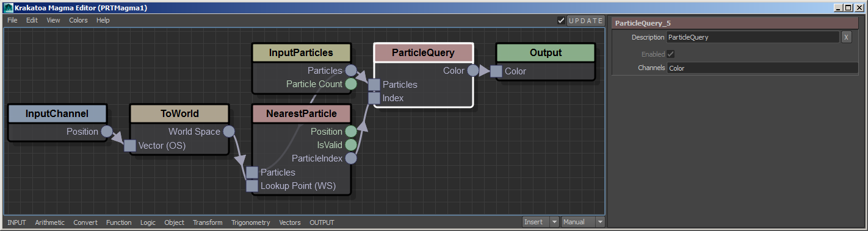Image resolution: width=868 pixels, height=231 pixels.
Task: Click the Index input socket on ParticleQuery
Action: [x=374, y=98]
